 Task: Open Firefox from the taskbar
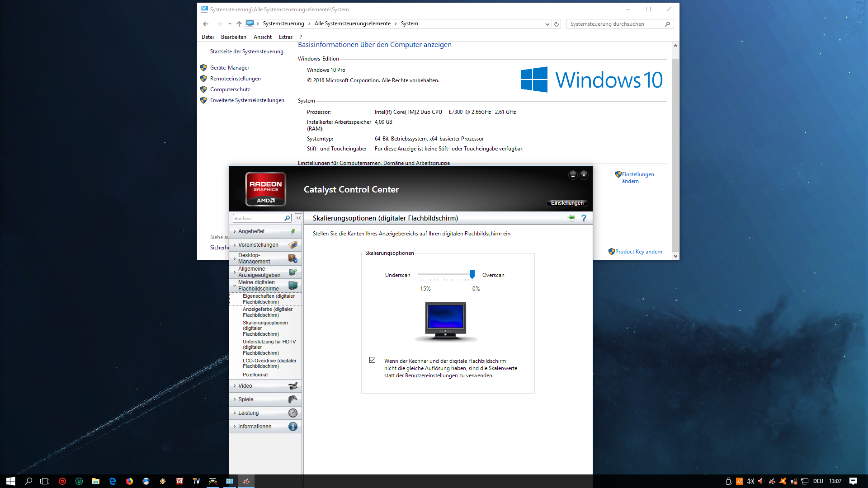[x=129, y=481]
